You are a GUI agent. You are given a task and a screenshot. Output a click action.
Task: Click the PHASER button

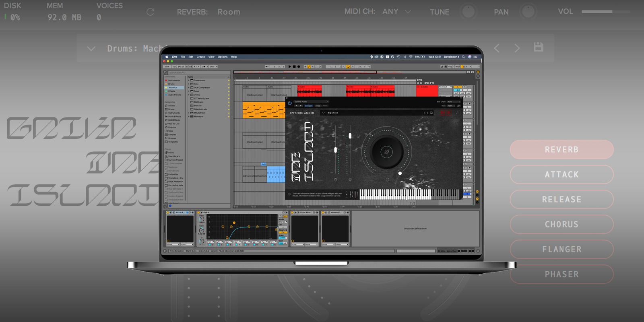[562, 275]
